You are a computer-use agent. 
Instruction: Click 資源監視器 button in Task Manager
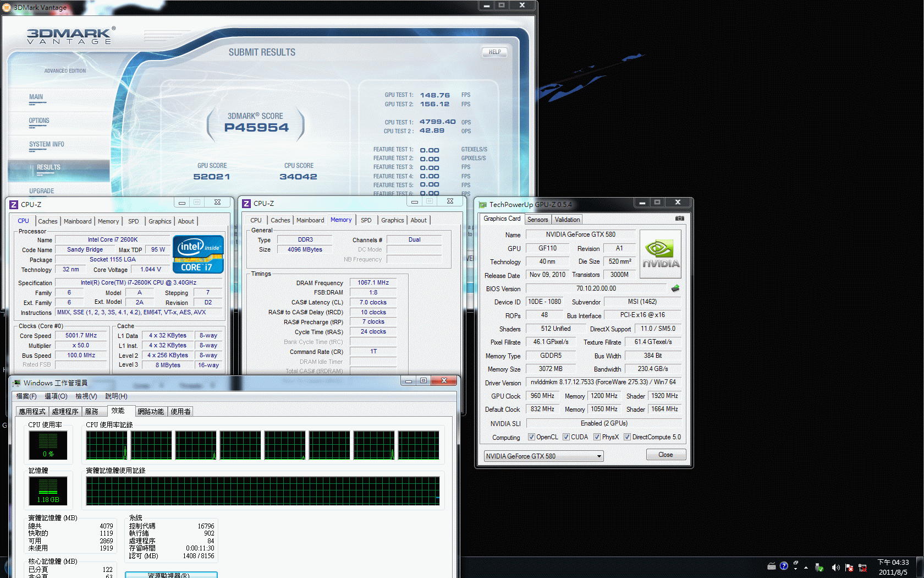point(171,575)
